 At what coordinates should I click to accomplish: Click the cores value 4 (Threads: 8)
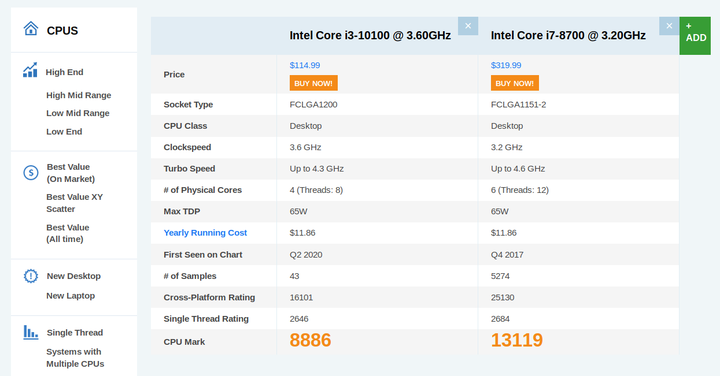click(316, 190)
